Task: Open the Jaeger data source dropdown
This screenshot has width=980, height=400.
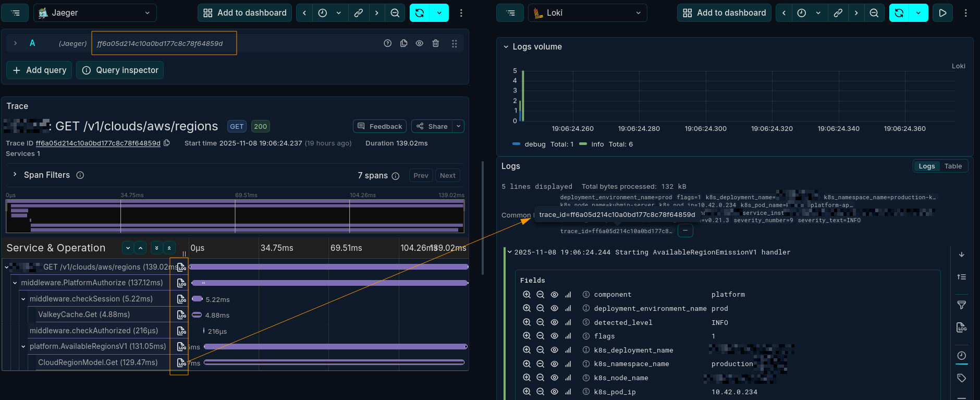Action: tap(95, 13)
